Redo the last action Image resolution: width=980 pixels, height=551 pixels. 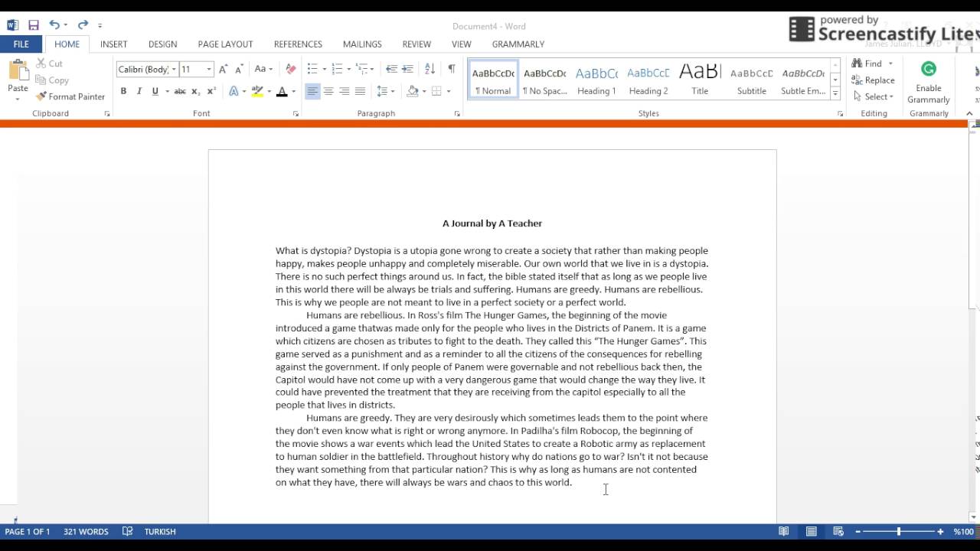[83, 25]
